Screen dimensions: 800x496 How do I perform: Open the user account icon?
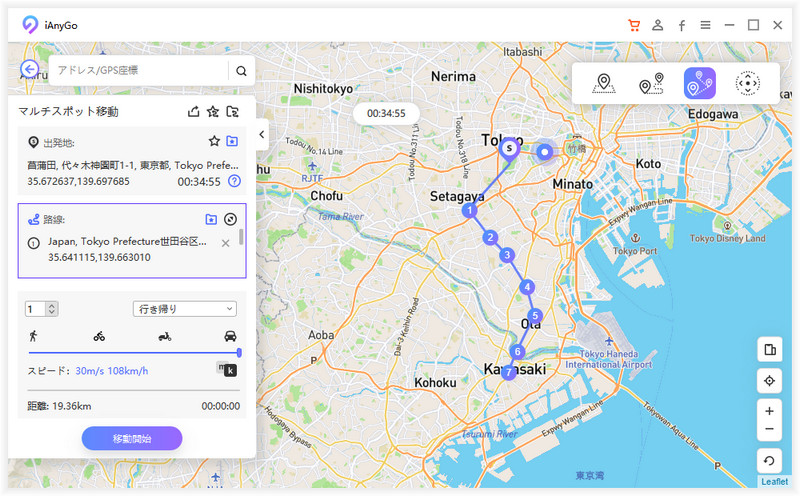[x=657, y=25]
